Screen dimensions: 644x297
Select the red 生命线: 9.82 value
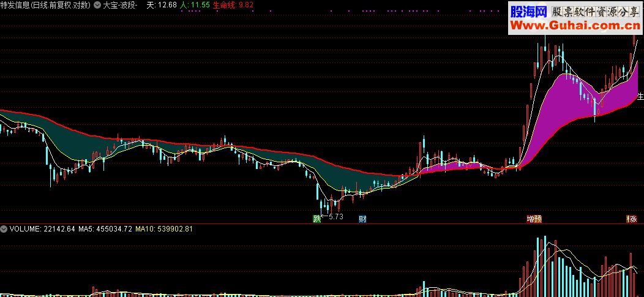tap(233, 6)
